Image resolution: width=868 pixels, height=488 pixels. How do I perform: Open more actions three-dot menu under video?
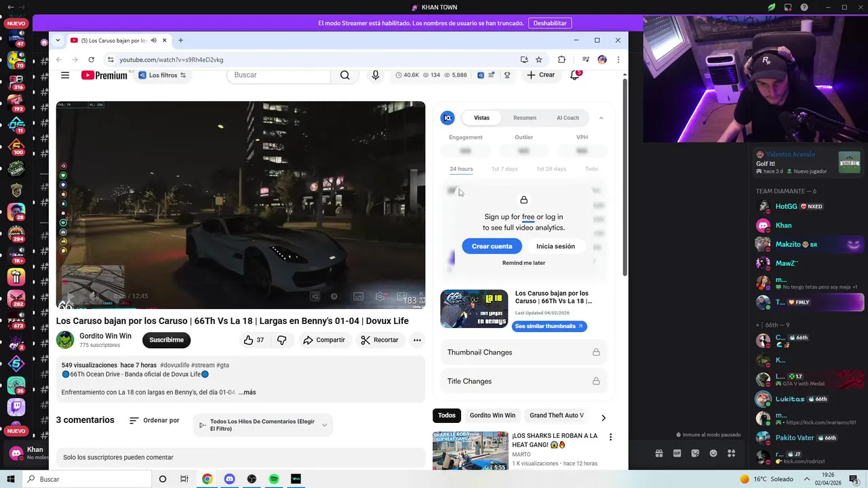click(417, 340)
